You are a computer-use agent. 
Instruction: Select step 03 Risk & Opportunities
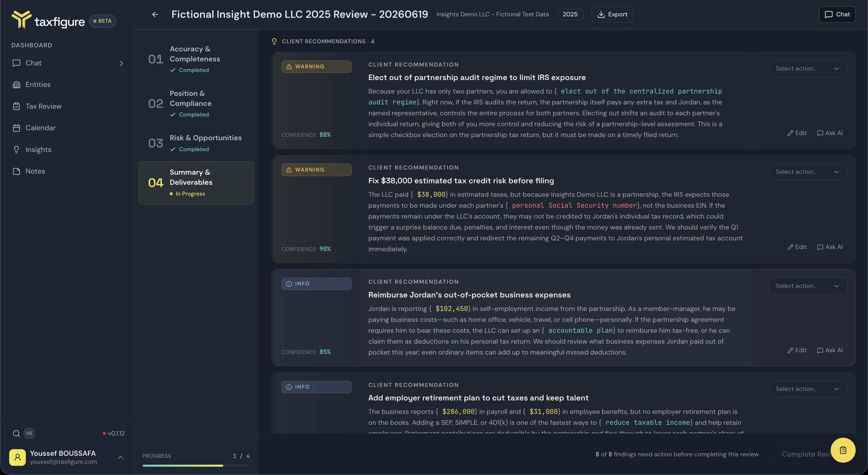[x=196, y=143]
